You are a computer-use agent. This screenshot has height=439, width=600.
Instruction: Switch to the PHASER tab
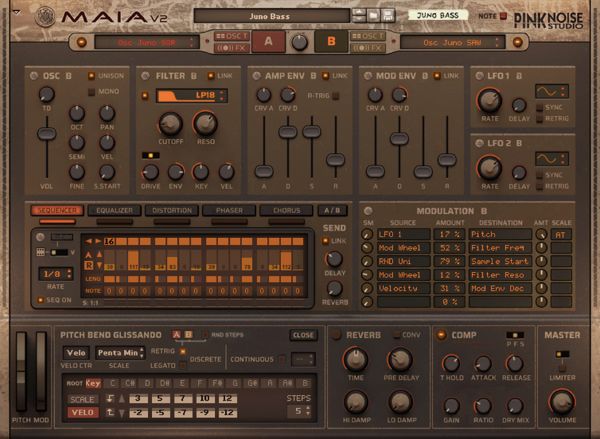point(229,211)
